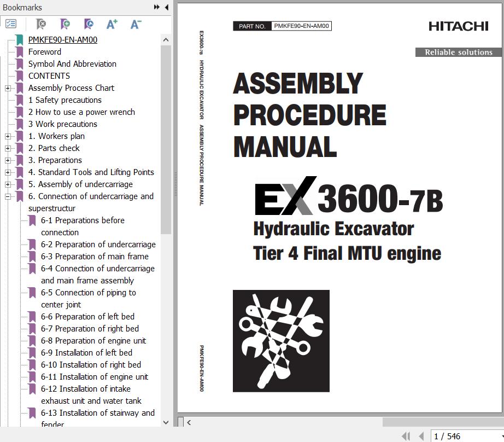This screenshot has width=504, height=442.
Task: Go to first page using navigation icon
Action: (x=406, y=436)
